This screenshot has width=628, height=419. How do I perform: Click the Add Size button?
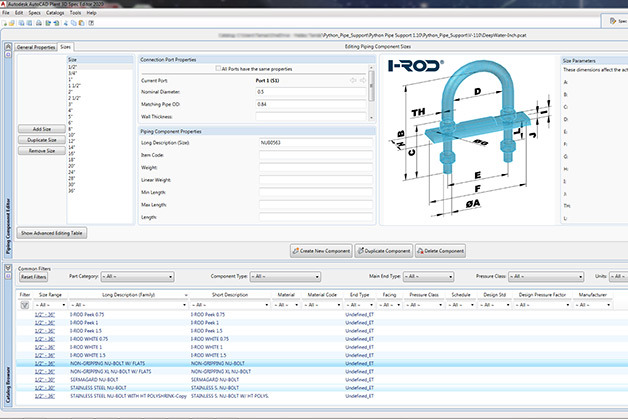pyautogui.click(x=42, y=129)
